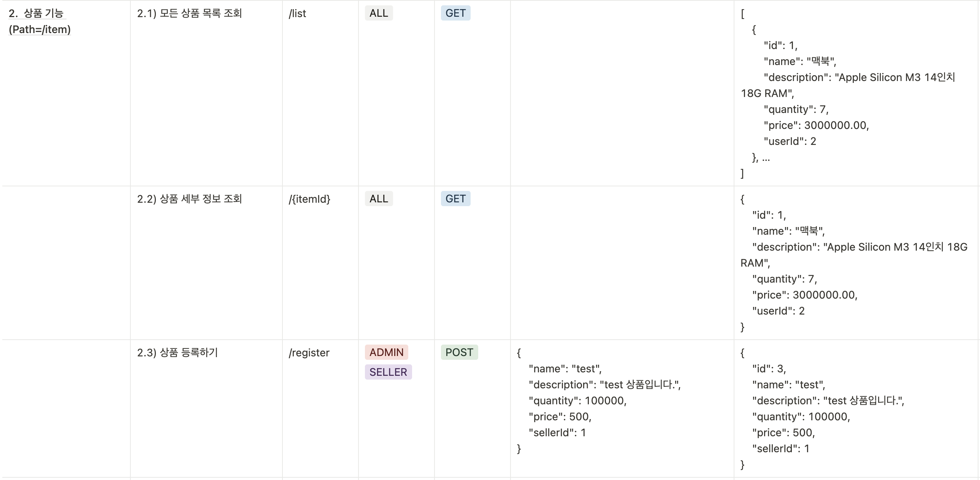The image size is (980, 480).
Task: Click the GET tag in the /list row
Action: point(455,13)
